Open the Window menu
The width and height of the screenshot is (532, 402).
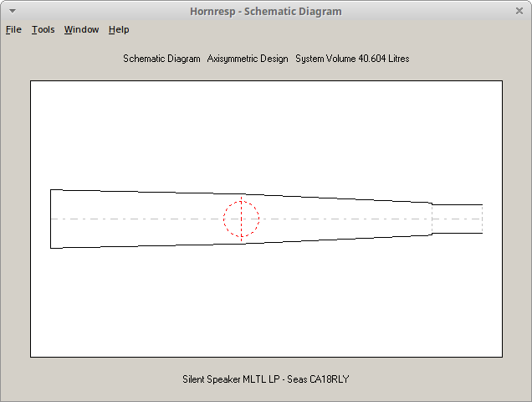coord(81,29)
